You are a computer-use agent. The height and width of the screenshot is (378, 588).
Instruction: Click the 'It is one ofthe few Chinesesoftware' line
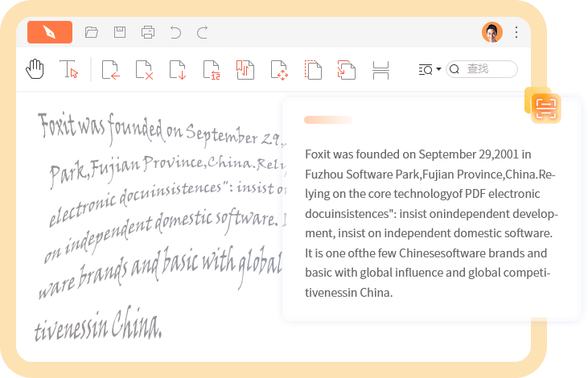(x=426, y=253)
